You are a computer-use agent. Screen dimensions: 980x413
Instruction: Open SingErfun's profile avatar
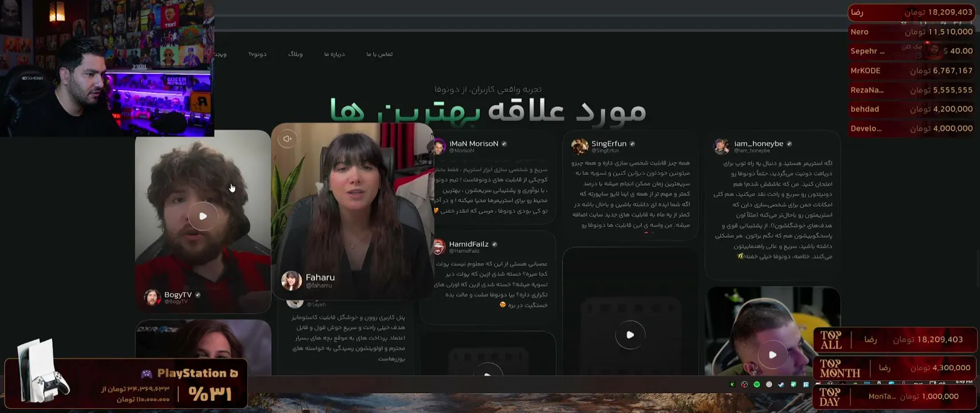coord(580,146)
